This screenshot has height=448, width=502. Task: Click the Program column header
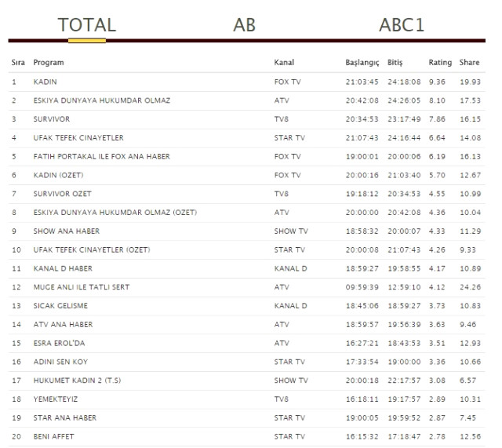coord(49,62)
